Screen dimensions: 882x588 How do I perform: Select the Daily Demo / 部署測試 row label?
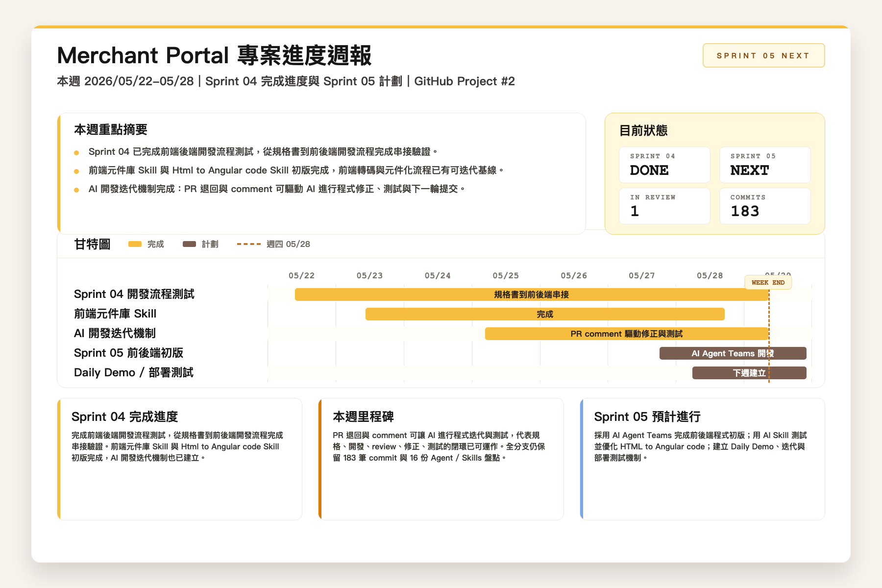pos(133,372)
